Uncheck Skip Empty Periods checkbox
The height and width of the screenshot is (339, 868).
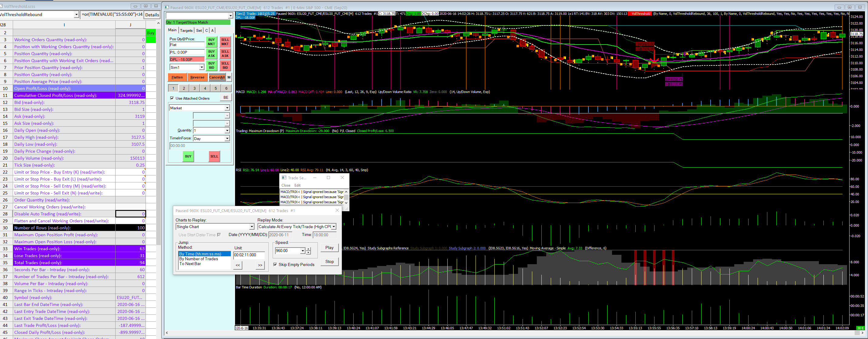coord(275,264)
